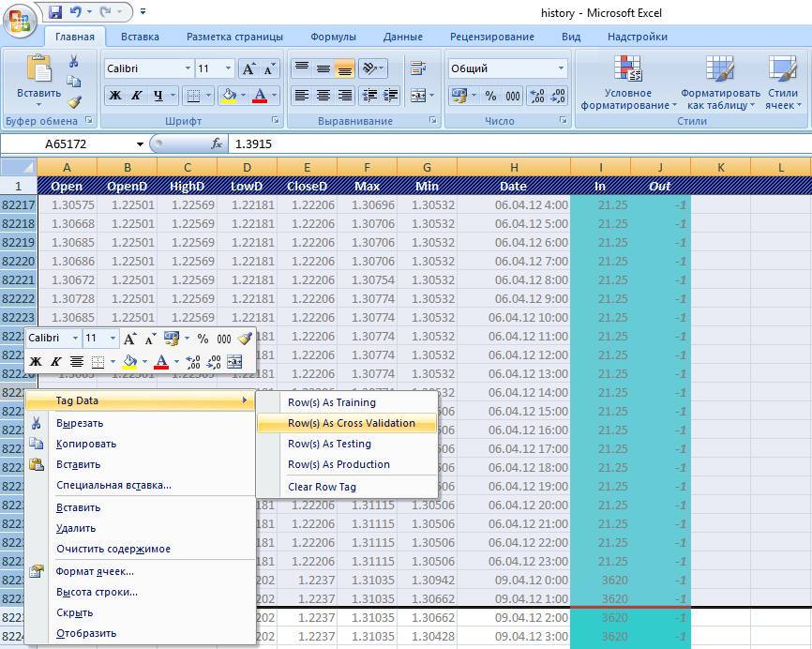
Task: Click the yellow fill color bucket in ribbon
Action: (229, 96)
